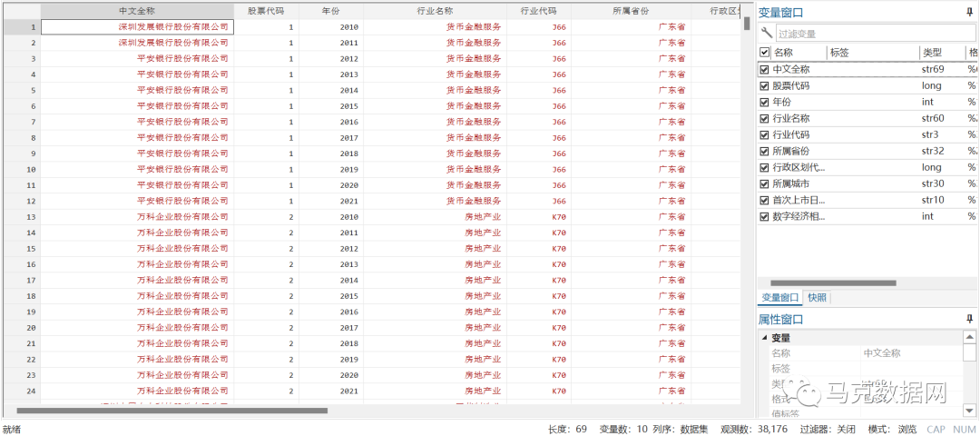Click properties panel scroll down arrow
980x436 pixels.
[x=969, y=411]
